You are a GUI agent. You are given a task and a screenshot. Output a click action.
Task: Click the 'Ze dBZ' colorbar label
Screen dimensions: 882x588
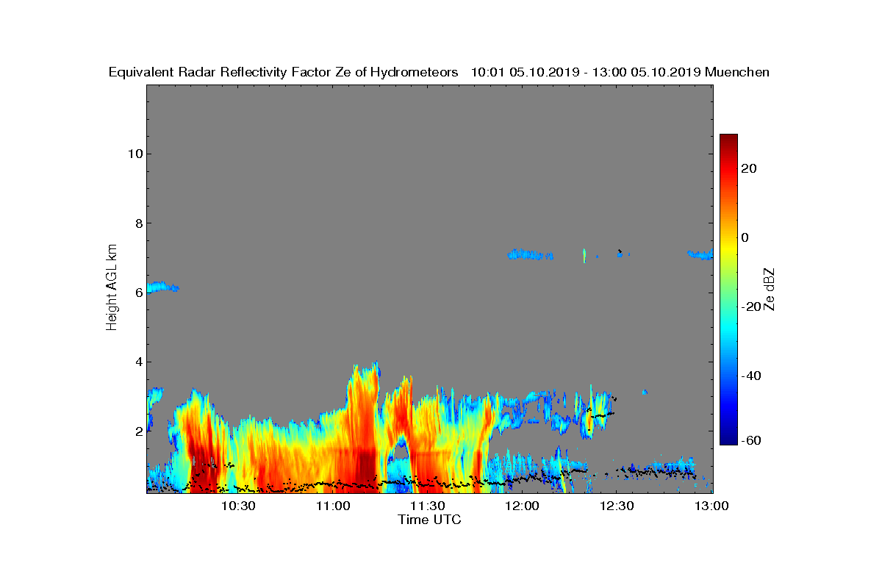tap(770, 289)
